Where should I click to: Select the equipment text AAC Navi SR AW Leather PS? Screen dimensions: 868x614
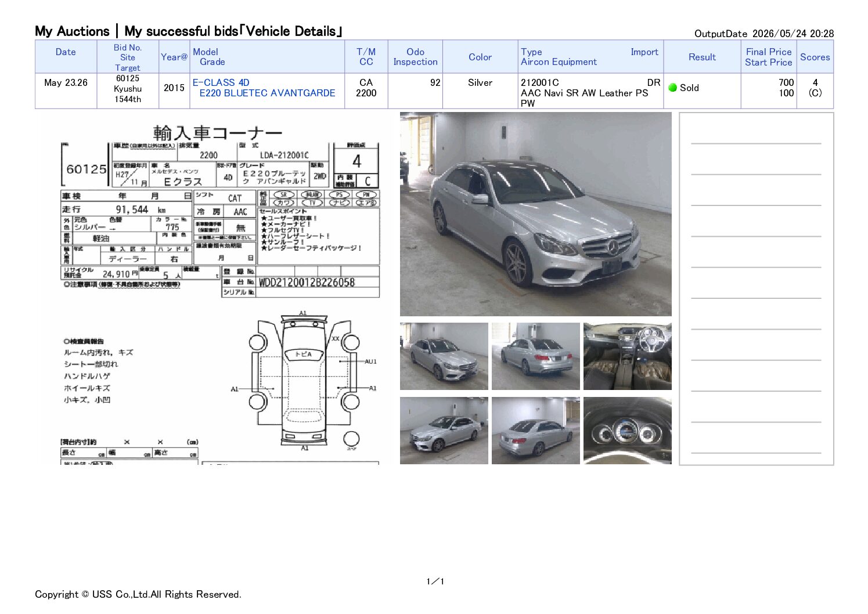584,93
